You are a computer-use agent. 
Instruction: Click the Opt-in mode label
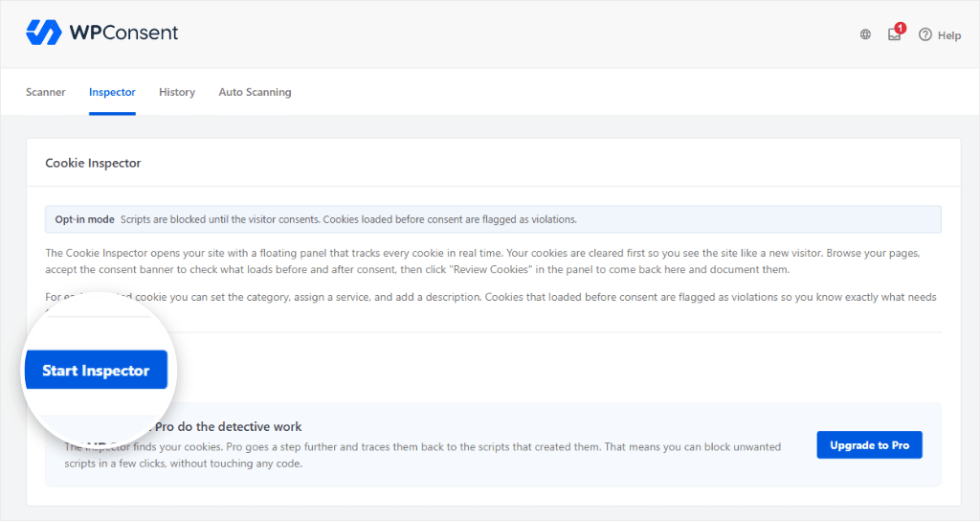pyautogui.click(x=84, y=219)
